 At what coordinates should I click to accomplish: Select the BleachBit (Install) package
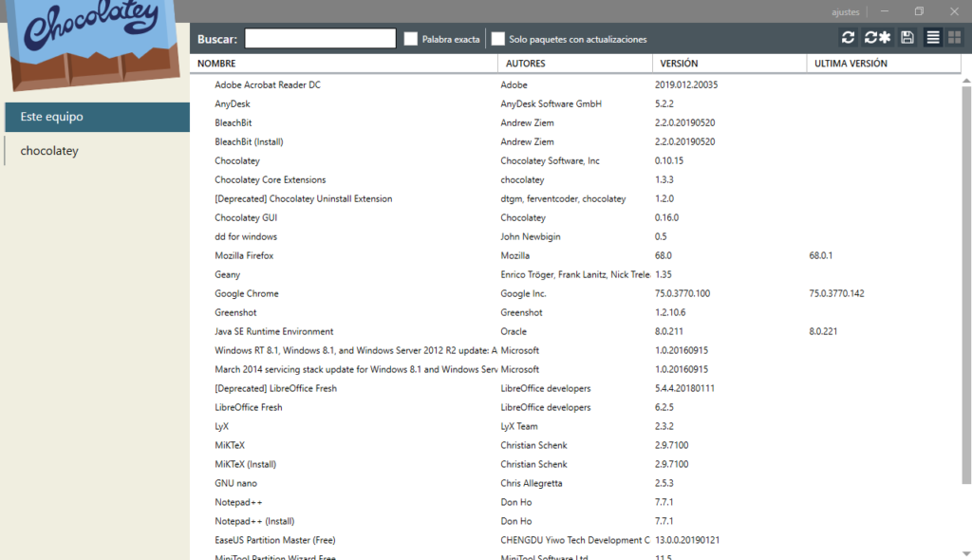[x=575, y=142]
